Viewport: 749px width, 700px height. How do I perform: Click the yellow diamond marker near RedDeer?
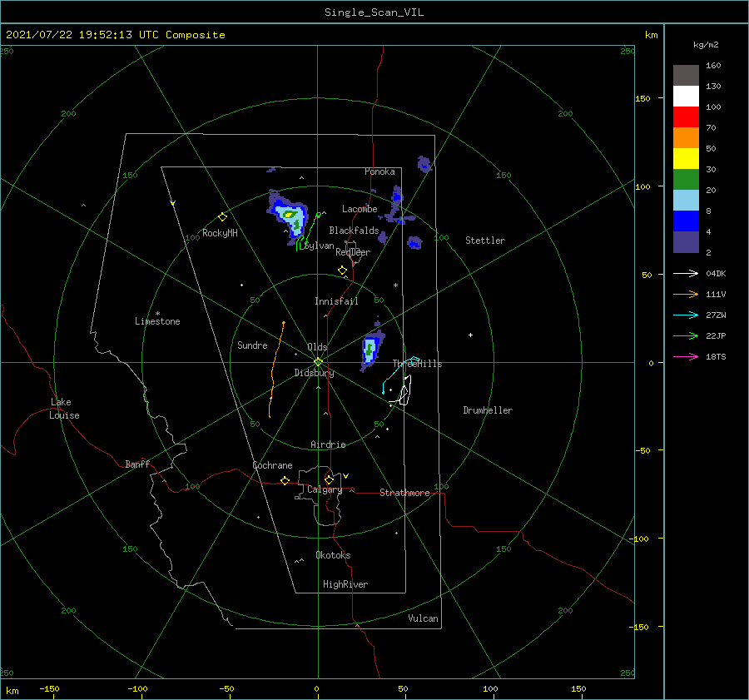[342, 271]
